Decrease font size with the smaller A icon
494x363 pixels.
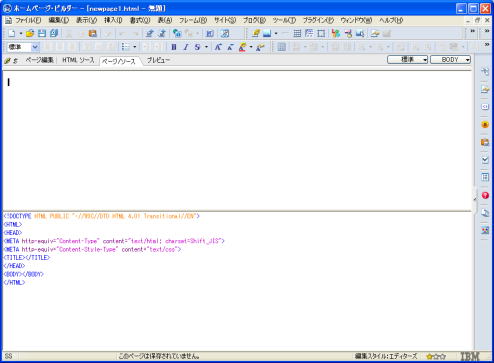(x=230, y=47)
